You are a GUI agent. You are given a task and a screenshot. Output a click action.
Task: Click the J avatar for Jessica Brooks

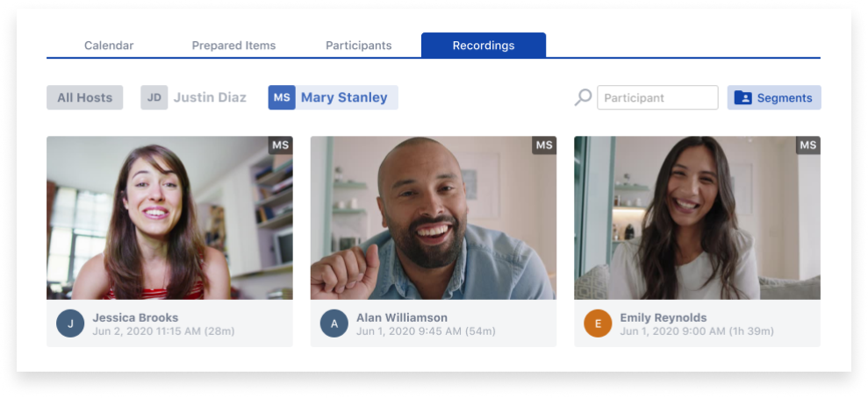pos(70,323)
